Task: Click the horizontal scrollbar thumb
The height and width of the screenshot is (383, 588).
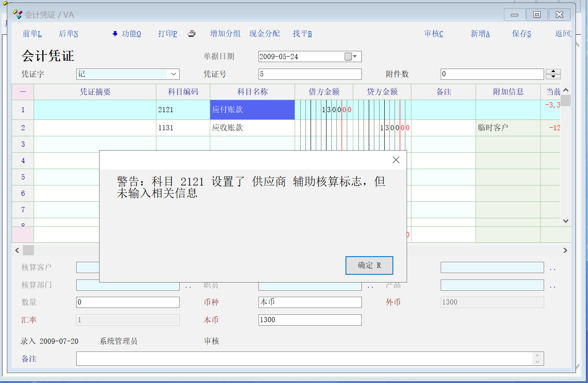Action: coord(28,250)
